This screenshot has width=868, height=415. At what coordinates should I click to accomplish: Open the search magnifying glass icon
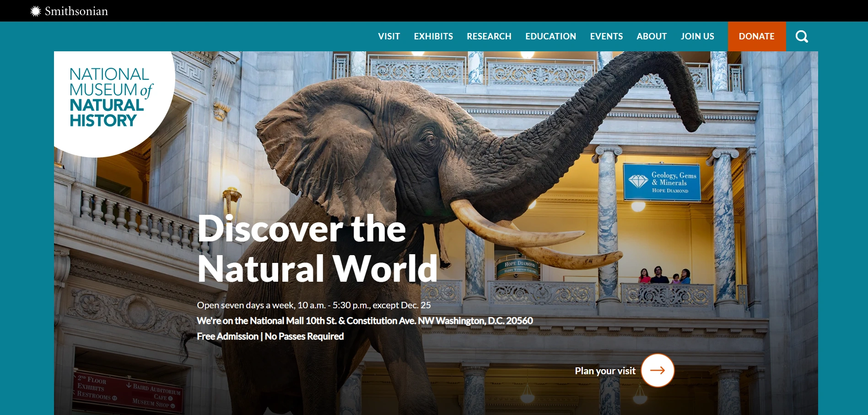[x=802, y=37]
